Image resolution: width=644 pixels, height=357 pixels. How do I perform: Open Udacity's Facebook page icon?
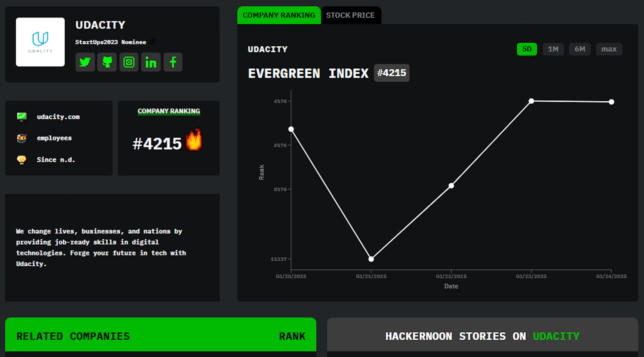173,62
